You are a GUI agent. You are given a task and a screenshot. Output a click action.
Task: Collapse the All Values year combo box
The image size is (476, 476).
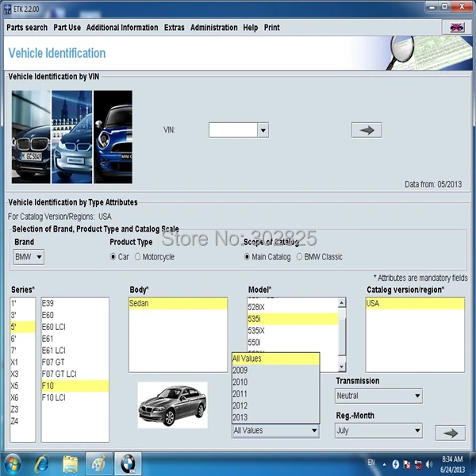click(x=275, y=431)
